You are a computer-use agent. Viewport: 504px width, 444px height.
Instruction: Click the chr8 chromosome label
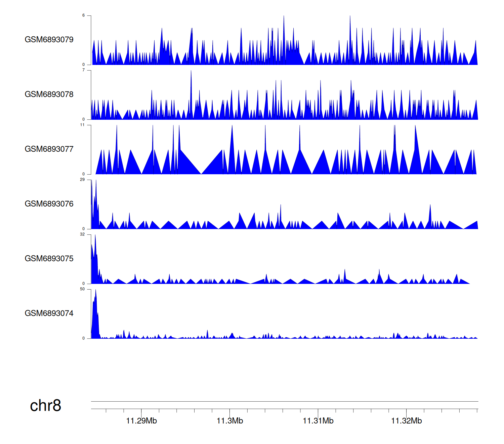[45, 406]
